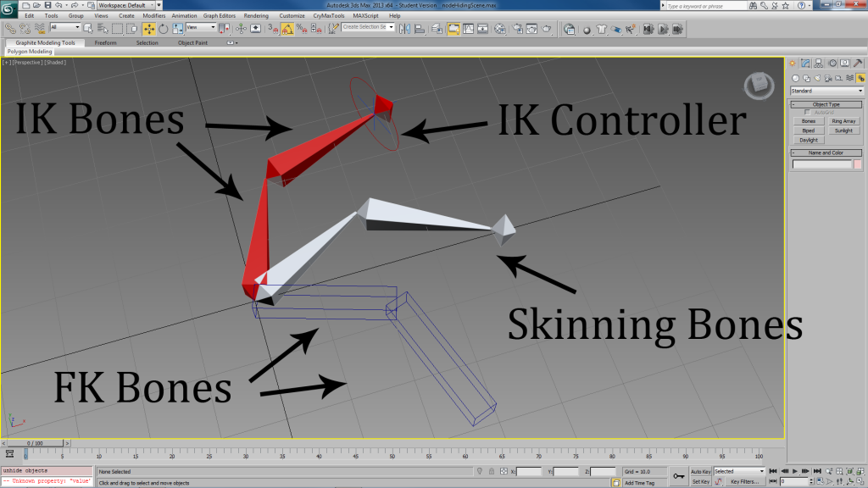Switch to the Freeform ribbon tab
This screenshot has width=868, height=488.
click(106, 42)
